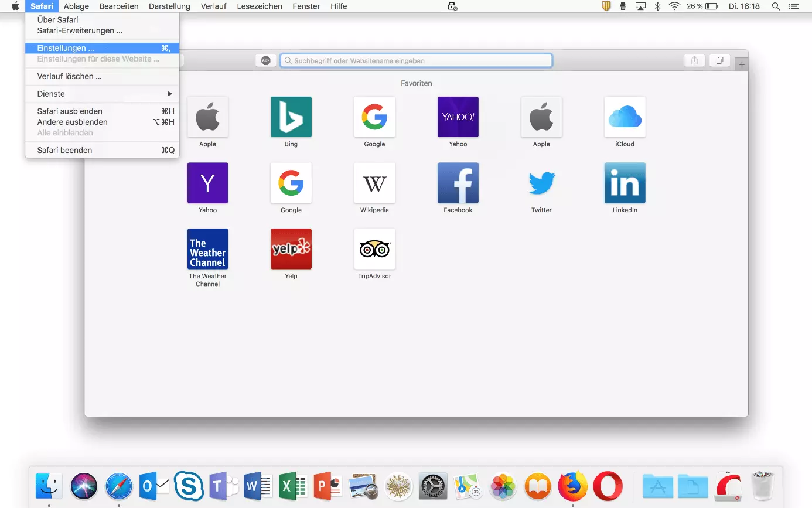Open the Yelp favorite tile
This screenshot has height=508, width=812.
coord(291,249)
